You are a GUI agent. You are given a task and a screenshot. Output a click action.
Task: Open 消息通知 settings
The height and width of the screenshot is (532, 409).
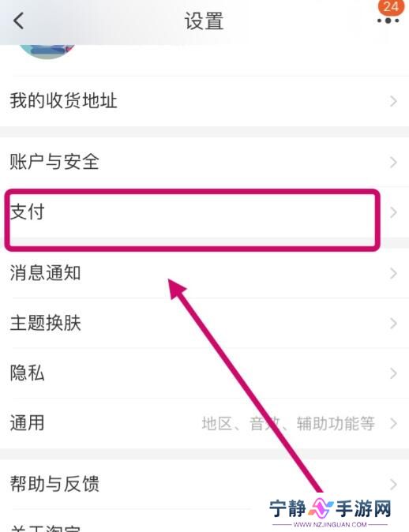204,273
